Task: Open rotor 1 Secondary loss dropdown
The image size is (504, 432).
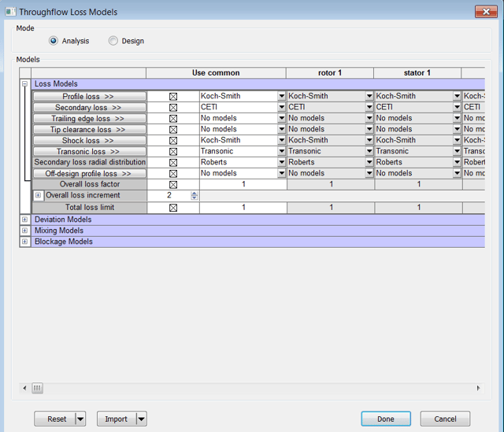Action: pos(369,107)
